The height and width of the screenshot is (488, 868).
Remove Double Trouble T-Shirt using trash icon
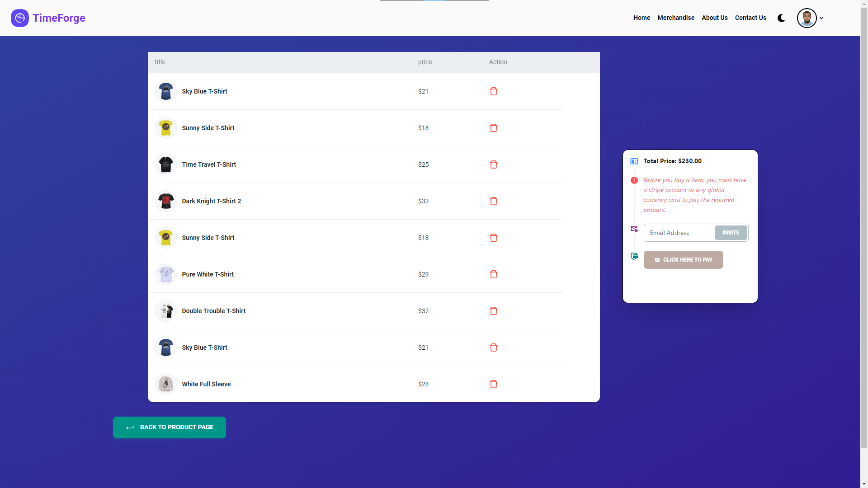[x=494, y=311]
